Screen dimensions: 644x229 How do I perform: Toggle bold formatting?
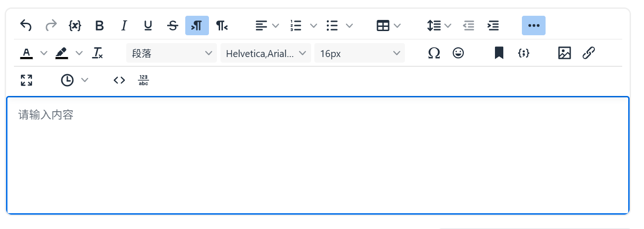click(99, 26)
